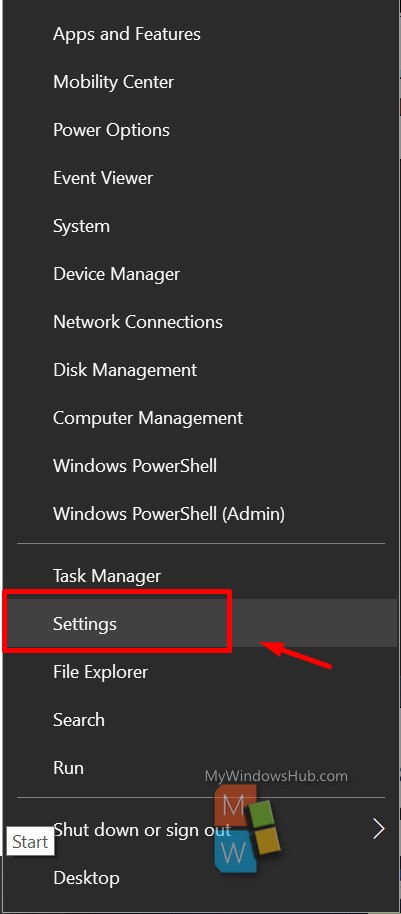Open the Run dialog entry
401x914 pixels.
tap(200, 767)
